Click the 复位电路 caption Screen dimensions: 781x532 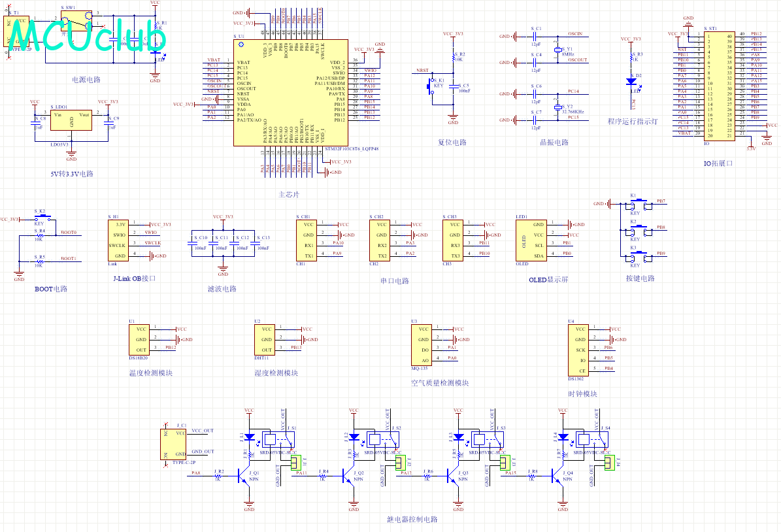[x=452, y=142]
